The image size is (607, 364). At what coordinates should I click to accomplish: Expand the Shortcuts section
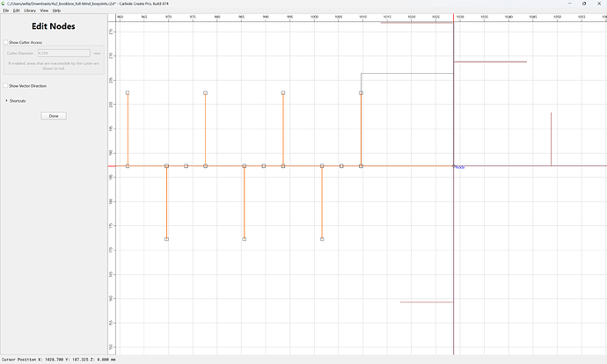[x=6, y=100]
